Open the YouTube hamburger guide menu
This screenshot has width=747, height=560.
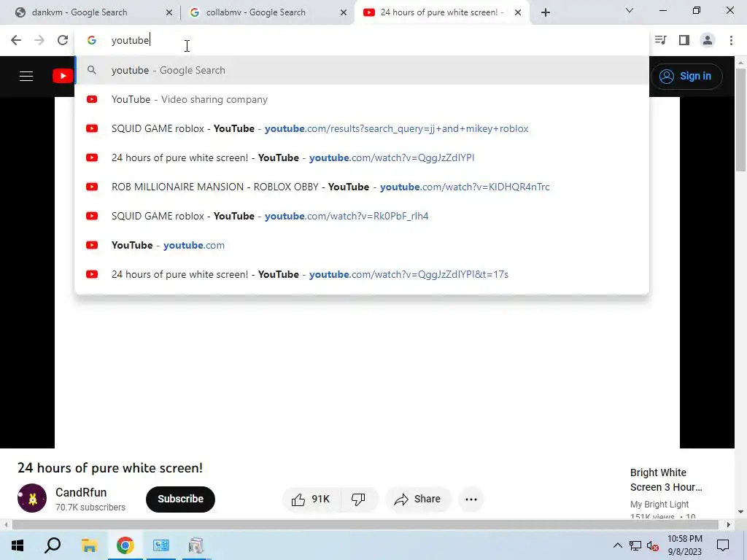click(26, 76)
